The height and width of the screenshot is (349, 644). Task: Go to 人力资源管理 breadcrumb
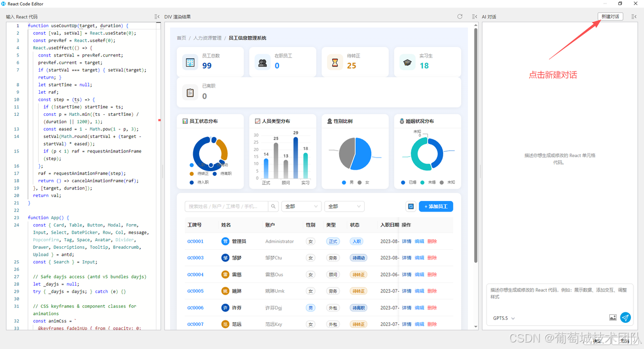point(207,38)
